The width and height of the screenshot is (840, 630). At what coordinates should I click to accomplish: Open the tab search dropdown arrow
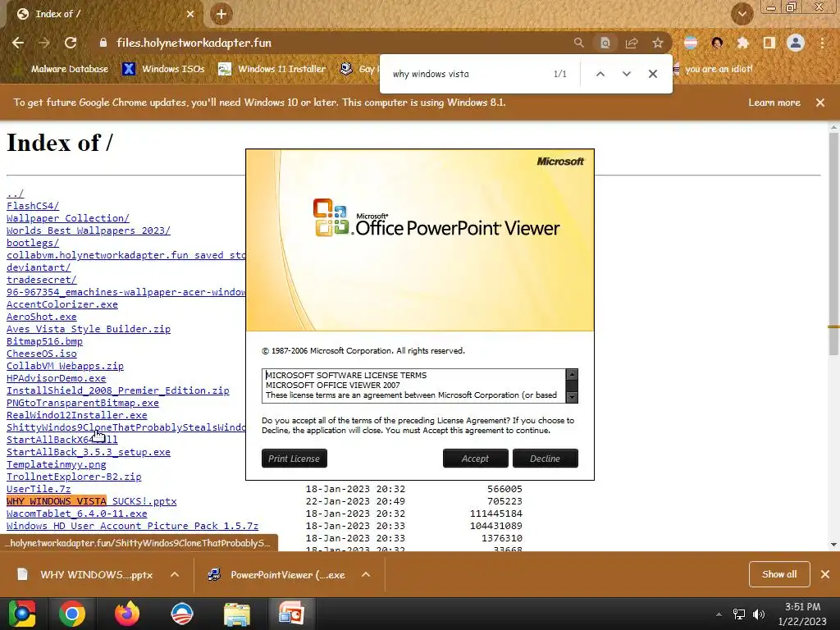(742, 14)
